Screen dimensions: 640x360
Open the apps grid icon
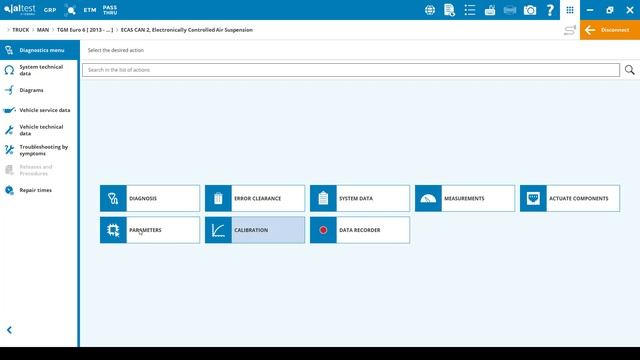tap(570, 10)
